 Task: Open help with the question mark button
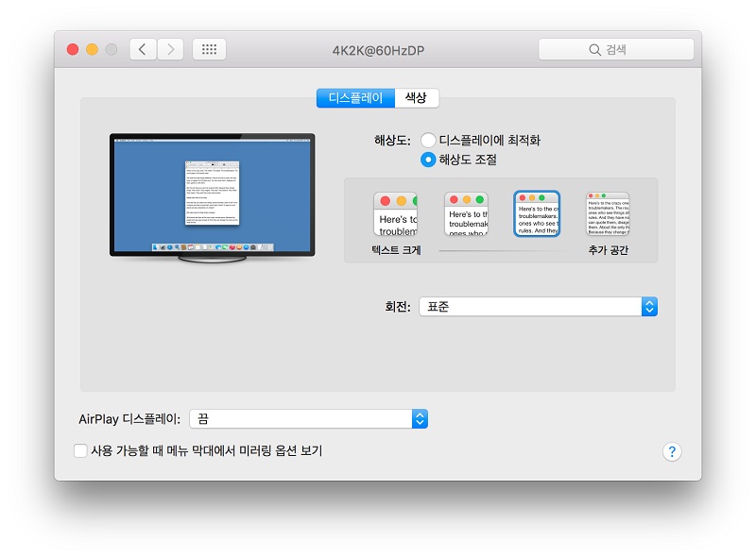click(672, 451)
